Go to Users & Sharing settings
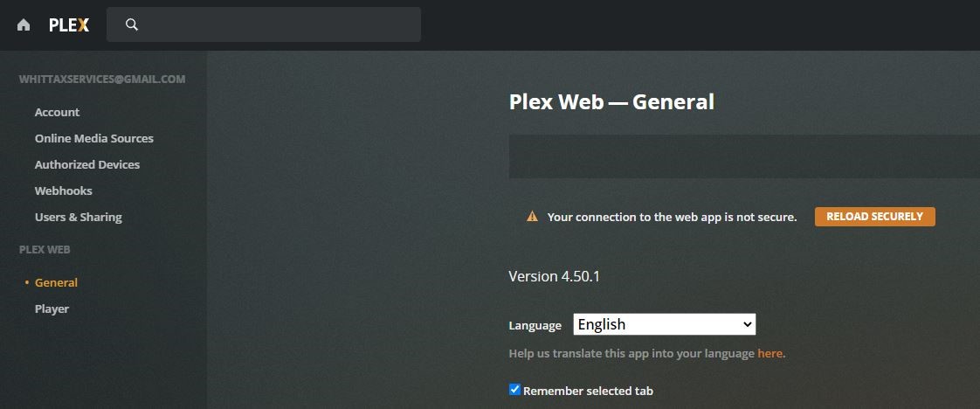980x409 pixels. [78, 217]
